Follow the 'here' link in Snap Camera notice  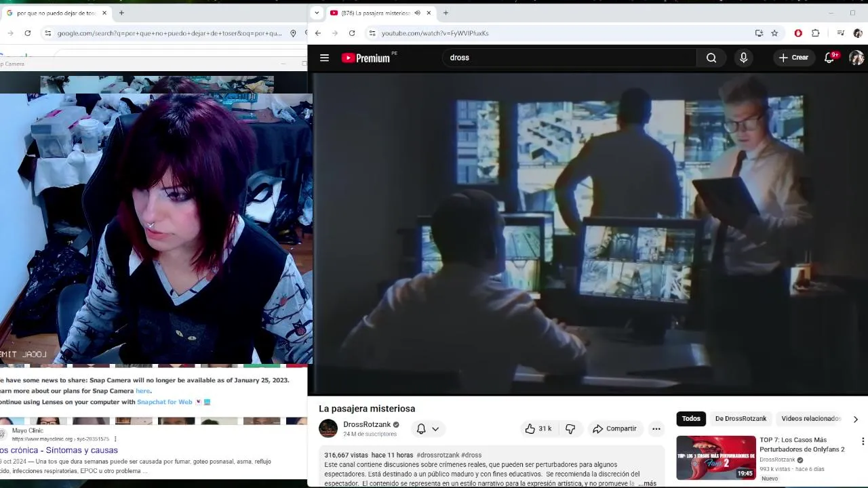click(142, 391)
